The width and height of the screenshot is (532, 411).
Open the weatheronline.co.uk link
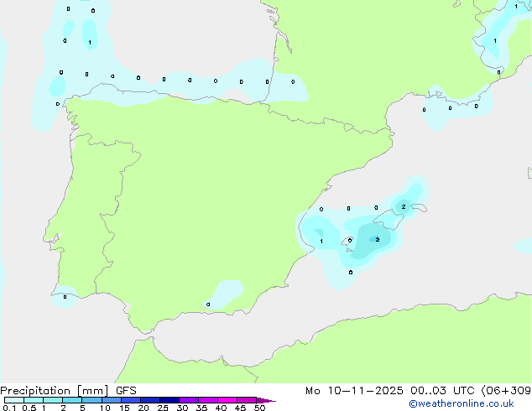(462, 403)
